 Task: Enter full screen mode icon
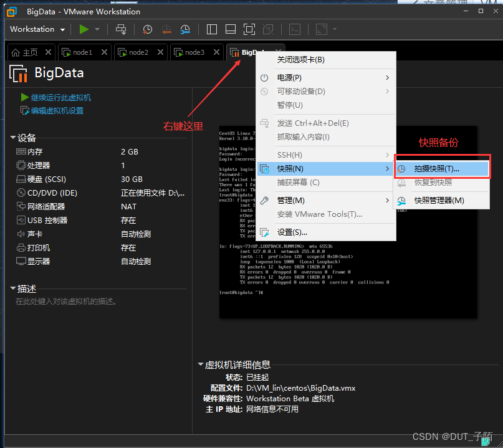(x=249, y=29)
